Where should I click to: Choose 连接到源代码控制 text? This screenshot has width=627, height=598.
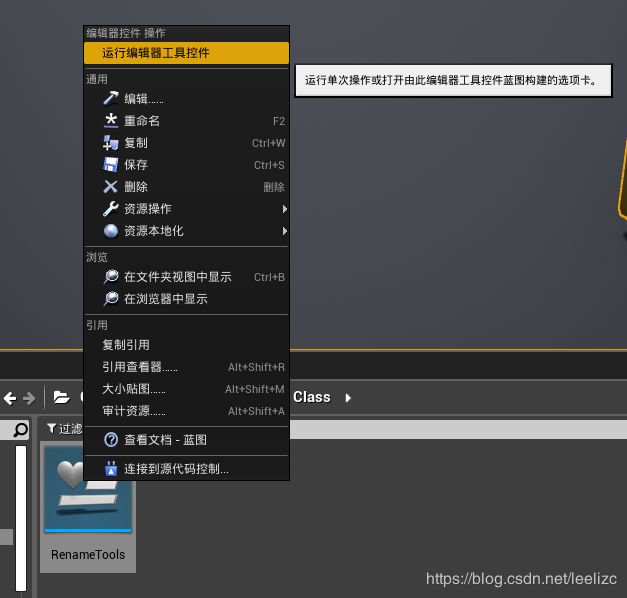click(x=176, y=469)
